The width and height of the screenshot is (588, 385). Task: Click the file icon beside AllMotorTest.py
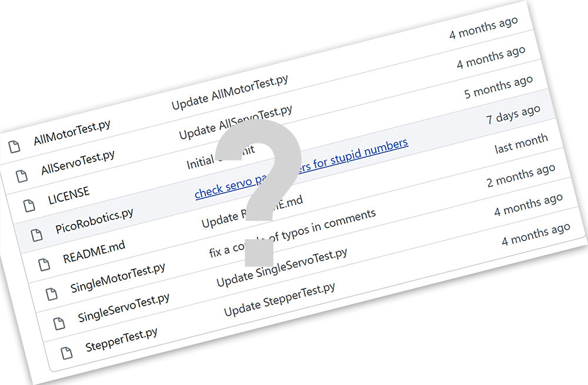[x=14, y=146]
